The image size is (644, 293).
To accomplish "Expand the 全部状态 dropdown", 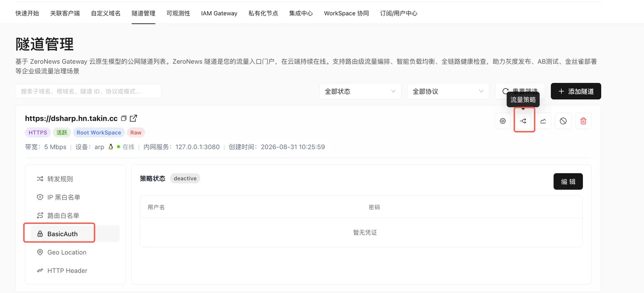I will pyautogui.click(x=360, y=91).
